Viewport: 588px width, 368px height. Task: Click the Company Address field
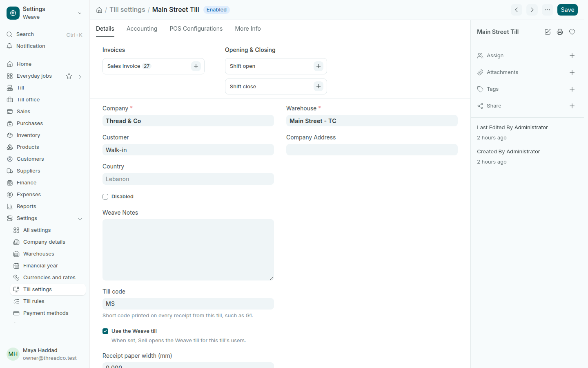click(x=372, y=150)
